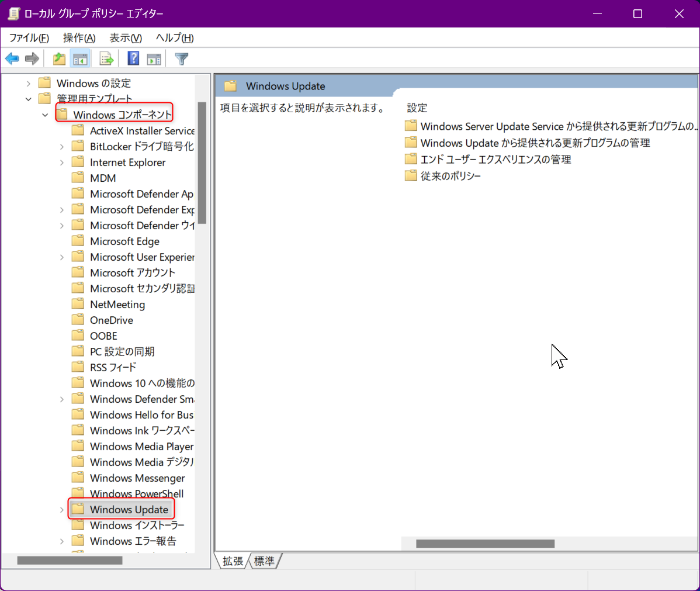700x591 pixels.
Task: Select PC 設定の同期 in tree
Action: tap(122, 351)
